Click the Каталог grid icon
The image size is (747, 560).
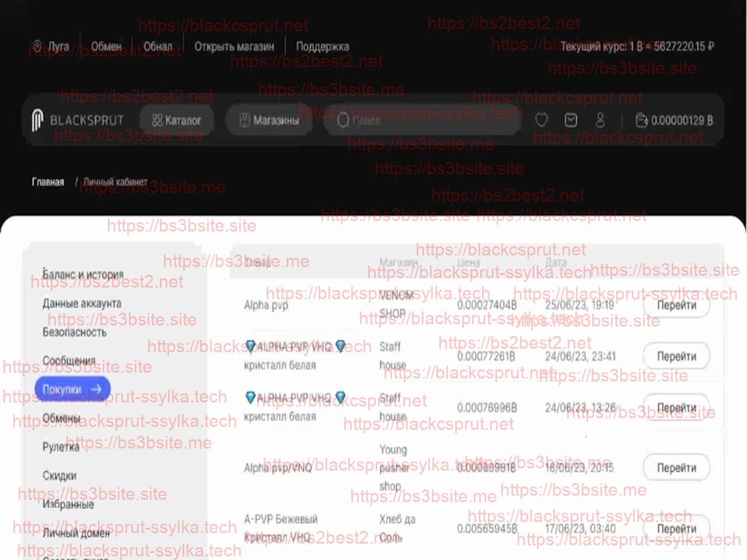coord(156,121)
